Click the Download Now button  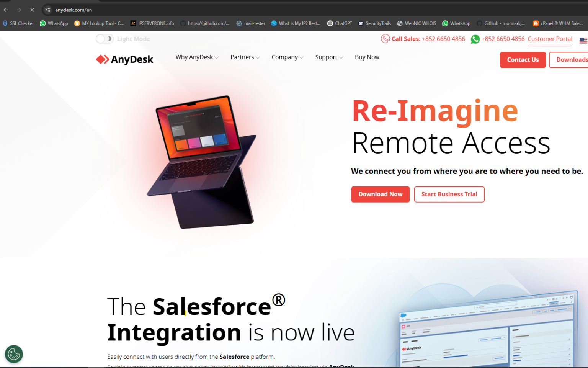[x=380, y=194]
